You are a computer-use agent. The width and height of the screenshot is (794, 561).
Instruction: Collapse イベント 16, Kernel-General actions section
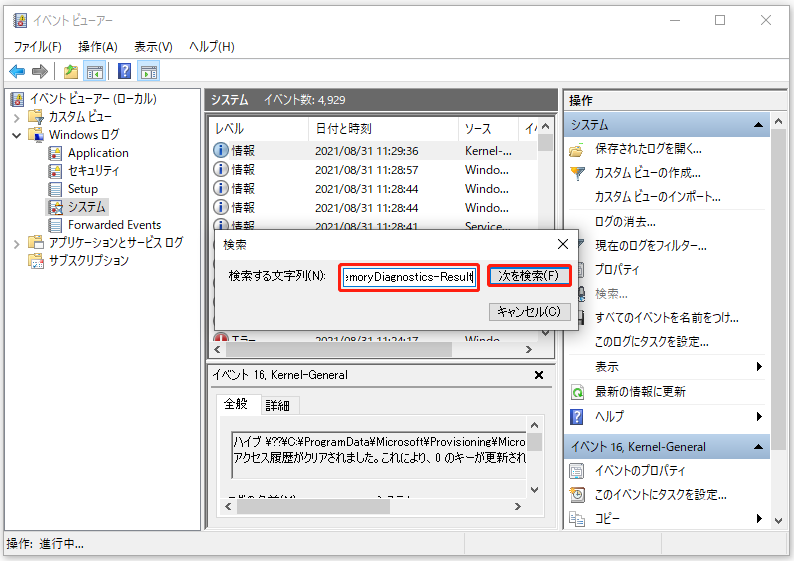click(759, 447)
